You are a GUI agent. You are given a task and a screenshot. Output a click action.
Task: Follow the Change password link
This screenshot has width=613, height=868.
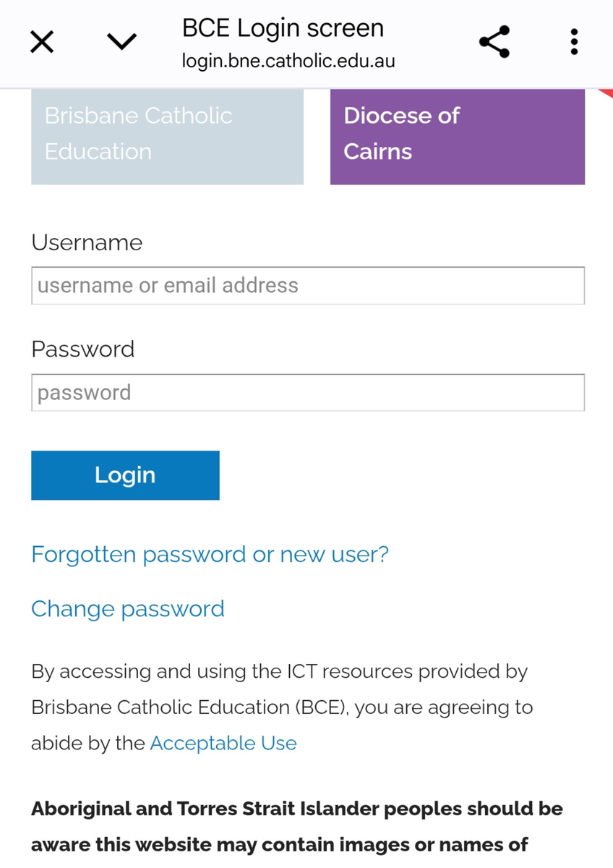128,609
